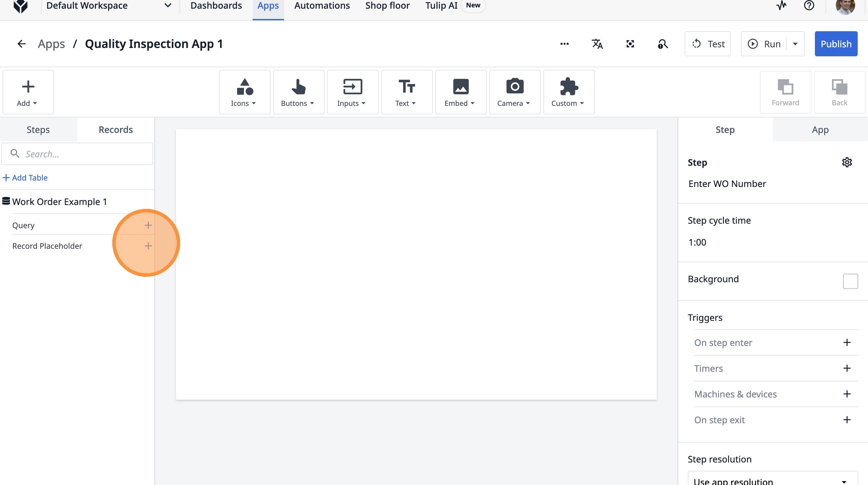Viewport: 868px width, 485px height.
Task: Click the back arrow to Apps
Action: coord(22,44)
